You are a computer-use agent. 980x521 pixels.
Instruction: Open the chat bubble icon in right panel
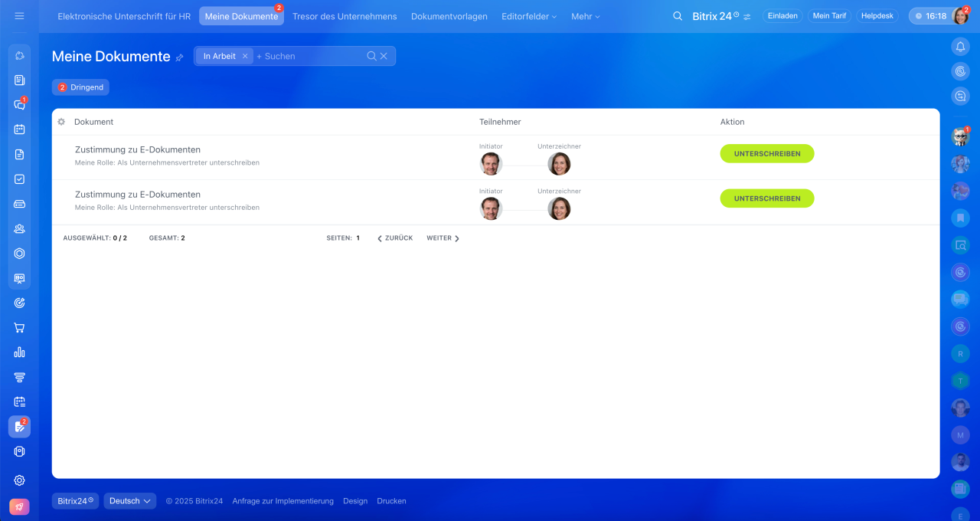(x=960, y=299)
